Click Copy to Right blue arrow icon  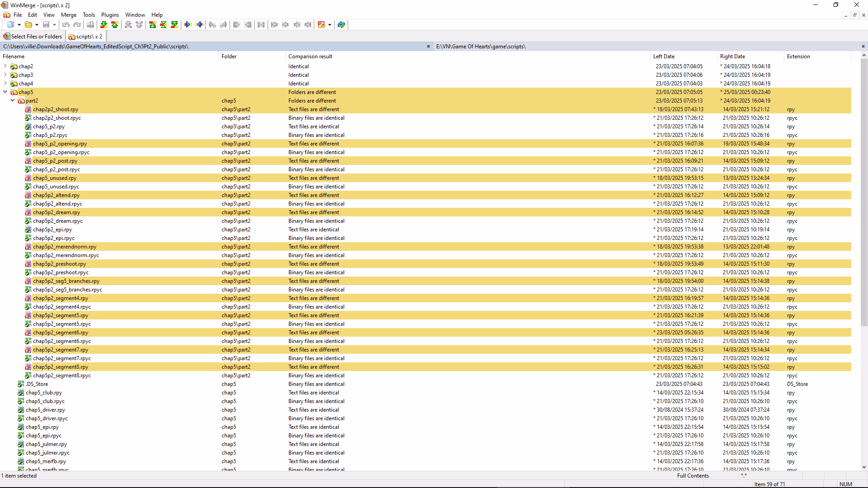pos(188,25)
